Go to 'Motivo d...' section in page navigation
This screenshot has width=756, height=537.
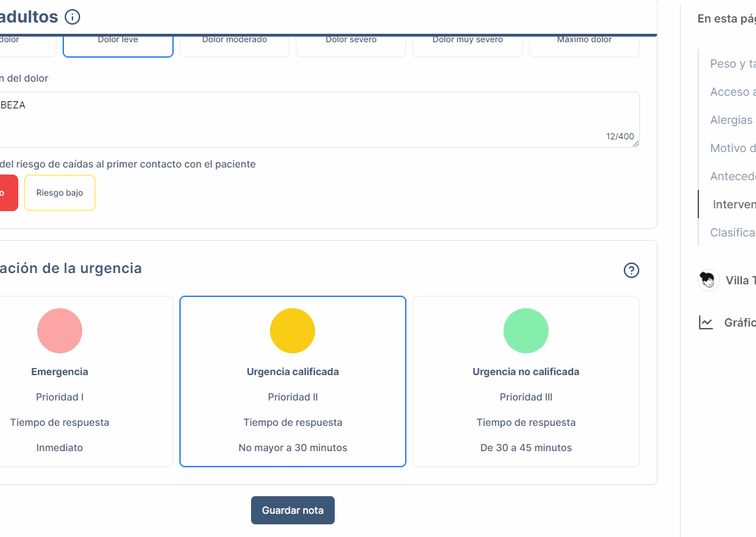(732, 148)
